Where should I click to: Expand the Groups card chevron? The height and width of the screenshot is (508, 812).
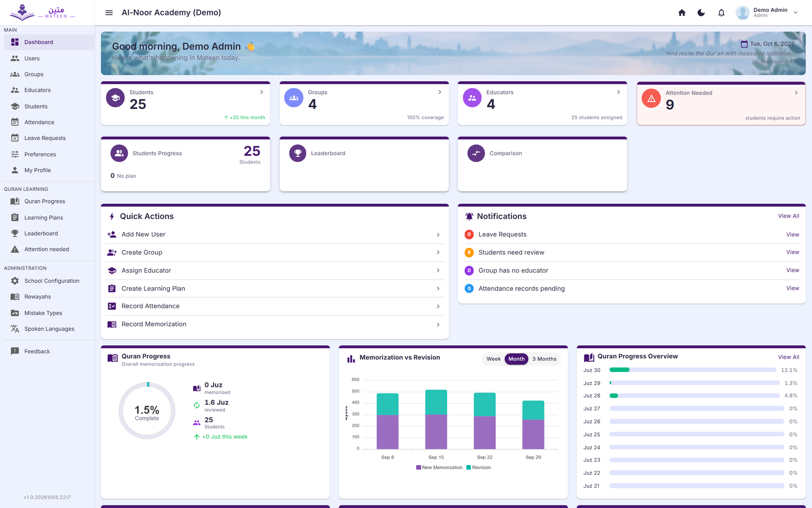[440, 92]
